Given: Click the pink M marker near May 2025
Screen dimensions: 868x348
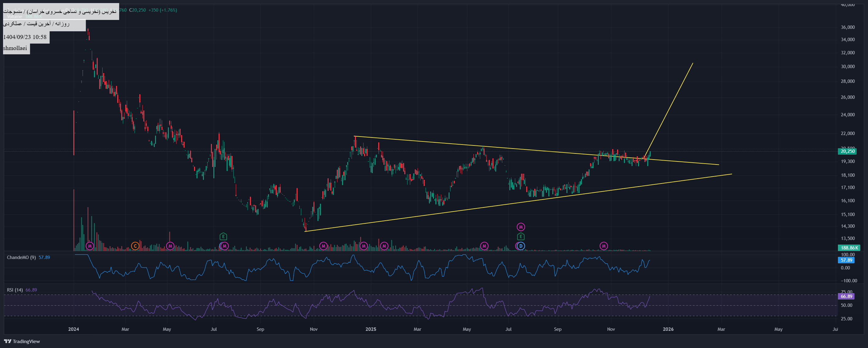Looking at the screenshot, I should [x=484, y=246].
